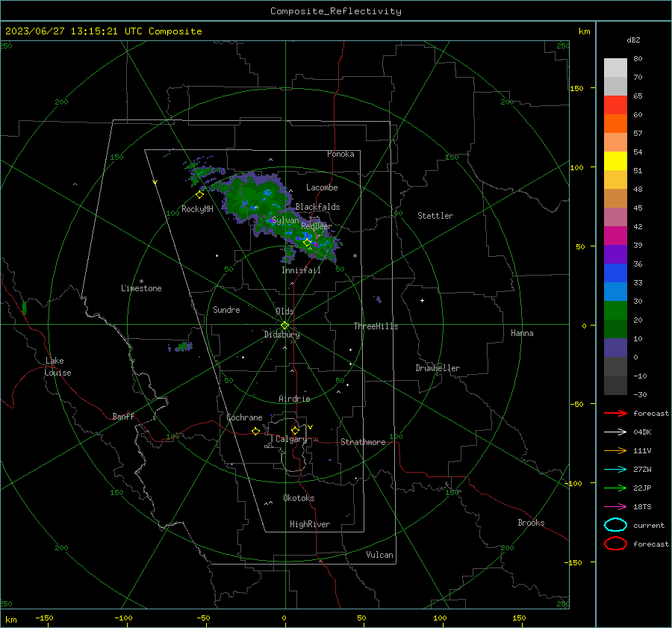The image size is (672, 628).
Task: Pick the bright green 20 dBZ color swatch
Action: 615,311
